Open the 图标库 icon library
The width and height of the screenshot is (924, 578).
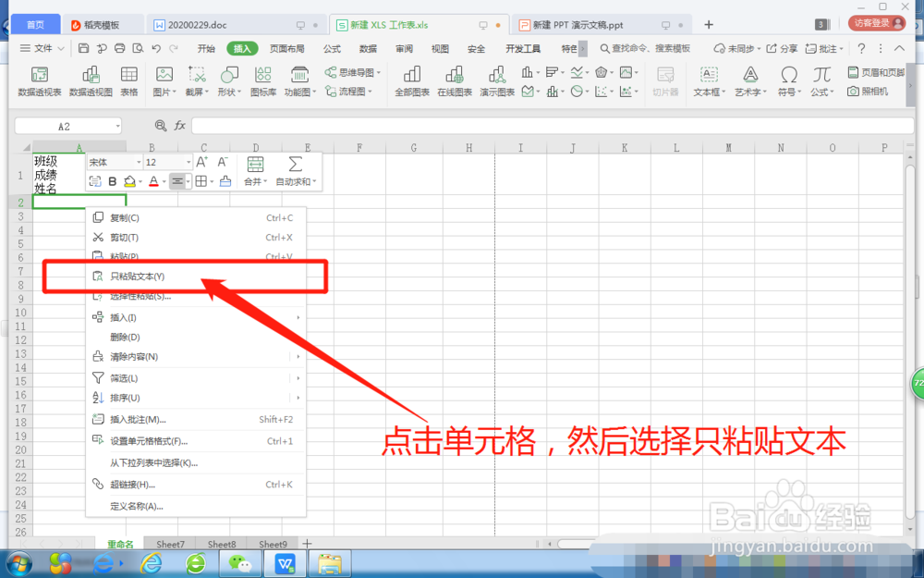pyautogui.click(x=262, y=80)
